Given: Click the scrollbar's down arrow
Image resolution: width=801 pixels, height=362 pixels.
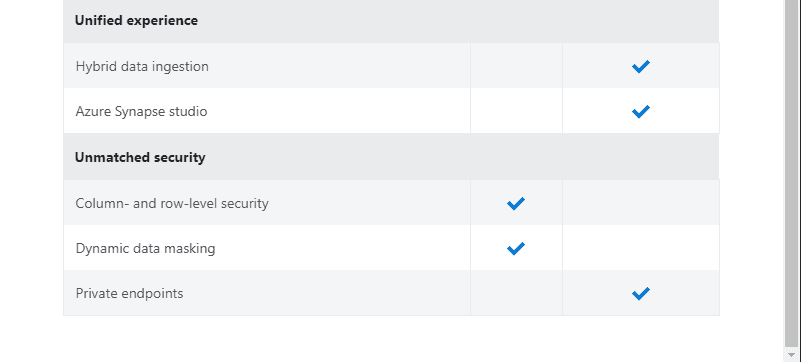Looking at the screenshot, I should [792, 355].
